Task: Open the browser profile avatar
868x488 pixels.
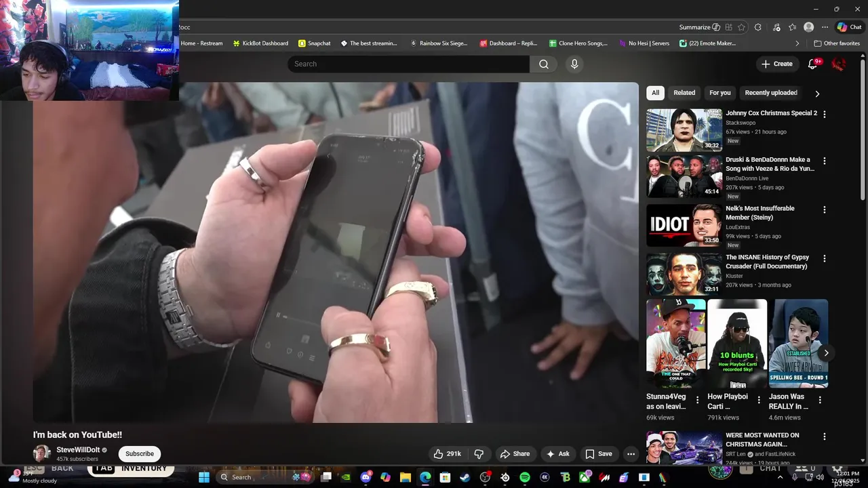Action: tap(808, 27)
